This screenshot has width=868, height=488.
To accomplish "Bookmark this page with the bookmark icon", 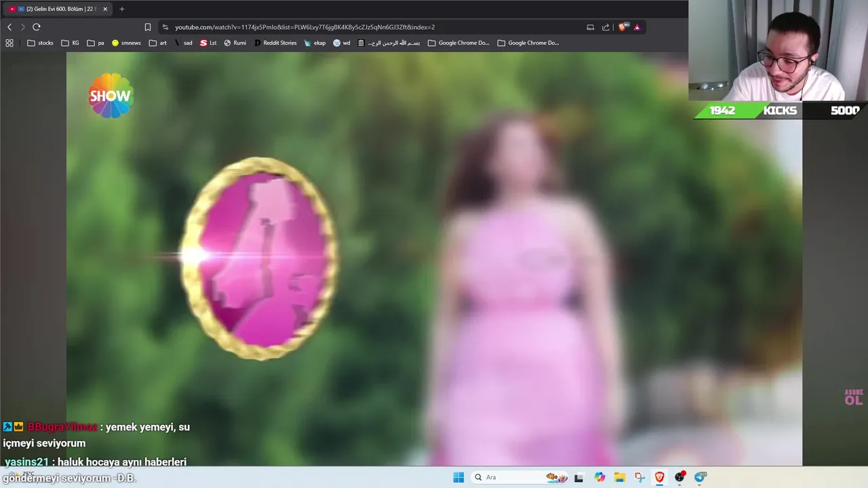I will [x=148, y=27].
